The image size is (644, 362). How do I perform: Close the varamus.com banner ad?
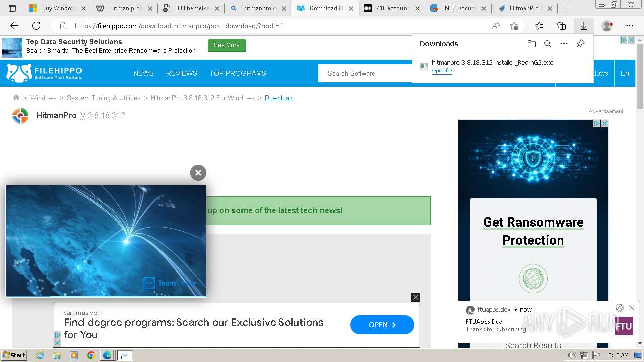click(415, 297)
